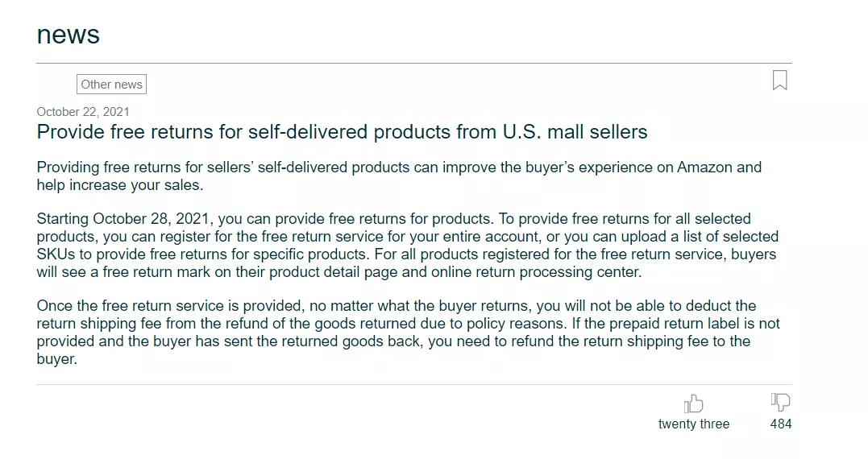Image resolution: width=868 pixels, height=459 pixels.
Task: Click the paragraph beginning Providing free returns
Action: click(399, 176)
